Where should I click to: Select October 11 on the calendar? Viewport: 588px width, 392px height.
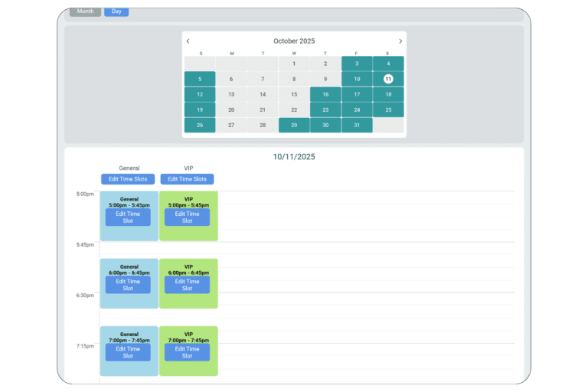[388, 79]
